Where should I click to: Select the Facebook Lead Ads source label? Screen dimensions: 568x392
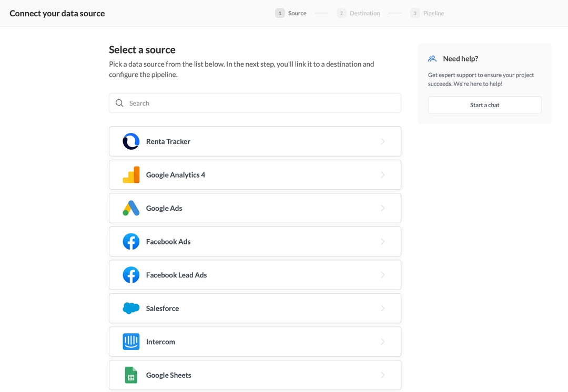tap(176, 275)
